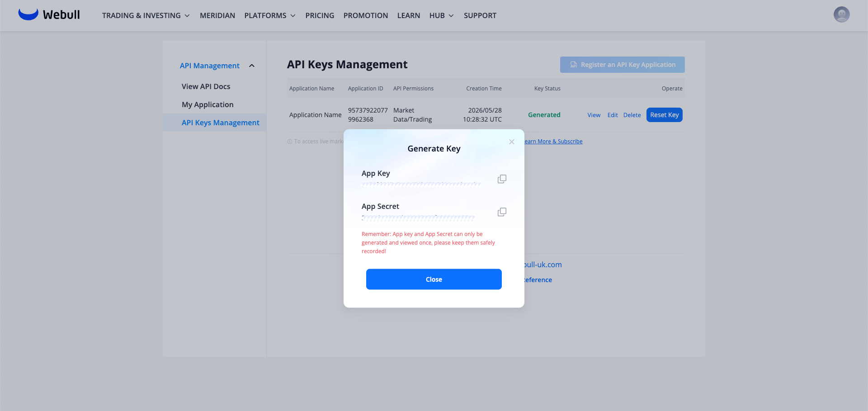Click Application ID 957379220779962368
Screen dimensions: 868x411
(368, 115)
